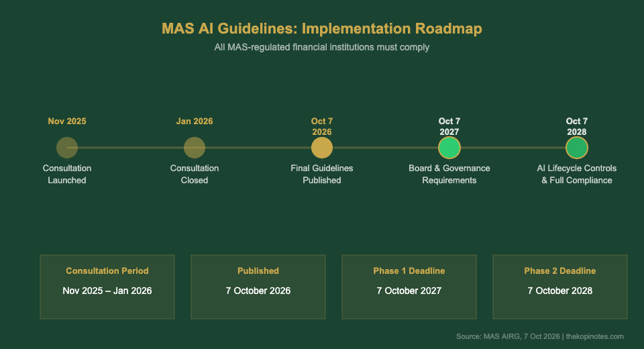Image resolution: width=644 pixels, height=349 pixels.
Task: Click the 'Oct 7 2028' date label
Action: pos(577,127)
